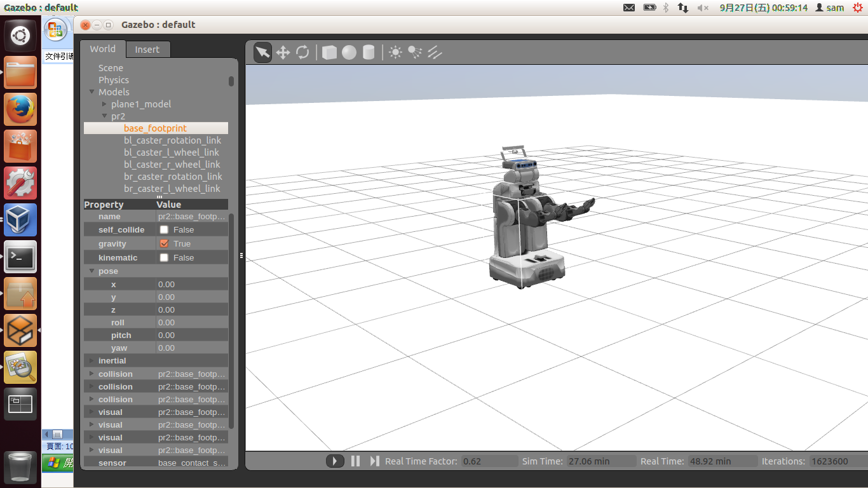Expand the plane1_model tree node
The image size is (868, 488).
tap(105, 104)
